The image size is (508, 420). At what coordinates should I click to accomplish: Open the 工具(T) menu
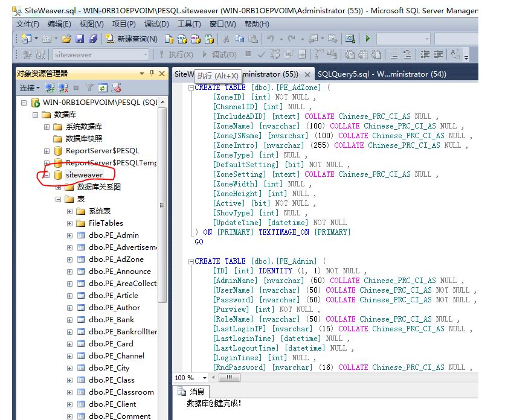[x=189, y=24]
